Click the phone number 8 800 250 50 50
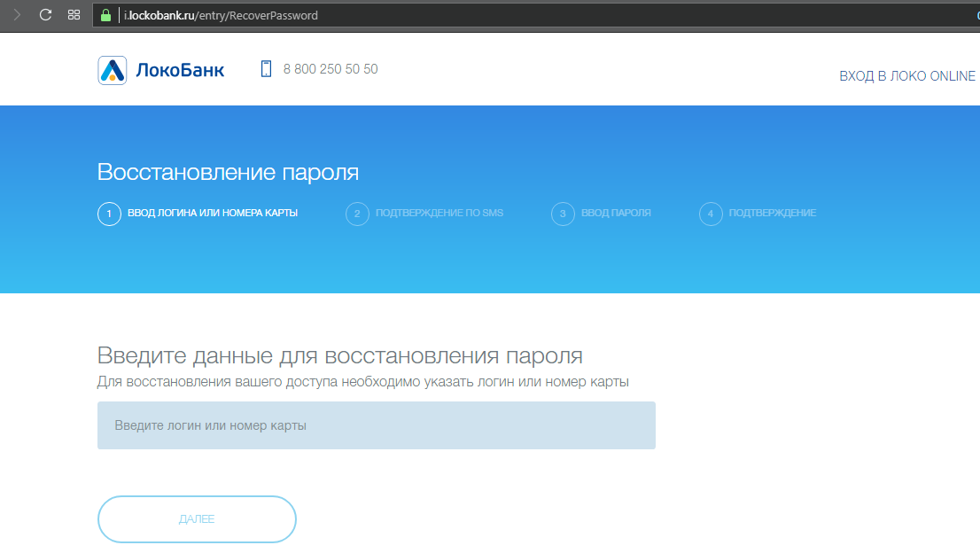The width and height of the screenshot is (980, 553). tap(331, 69)
